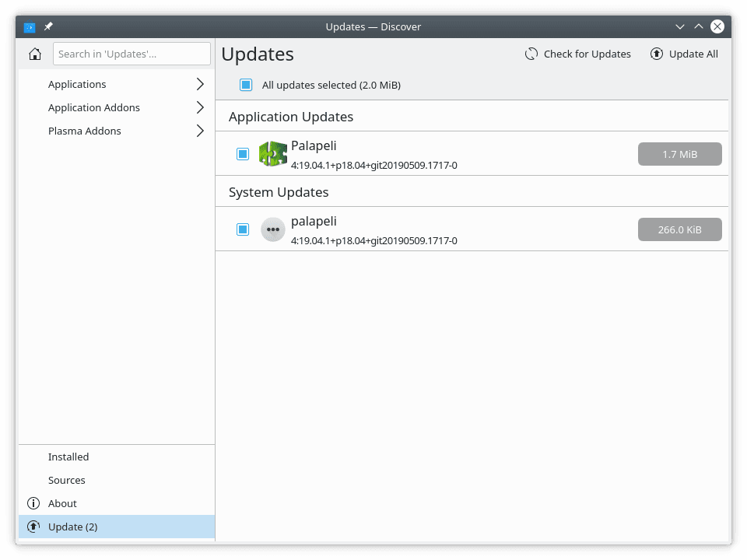Deselect the Palapeli application update checkbox
747x560 pixels.
(x=243, y=153)
